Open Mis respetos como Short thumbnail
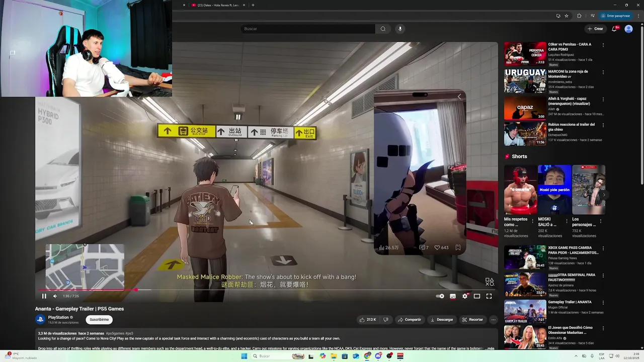The width and height of the screenshot is (644, 362). (x=520, y=190)
